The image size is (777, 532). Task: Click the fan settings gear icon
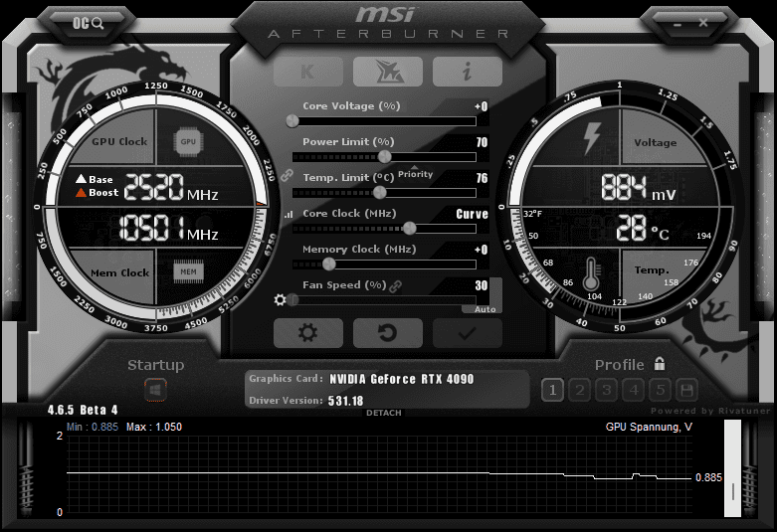[280, 299]
